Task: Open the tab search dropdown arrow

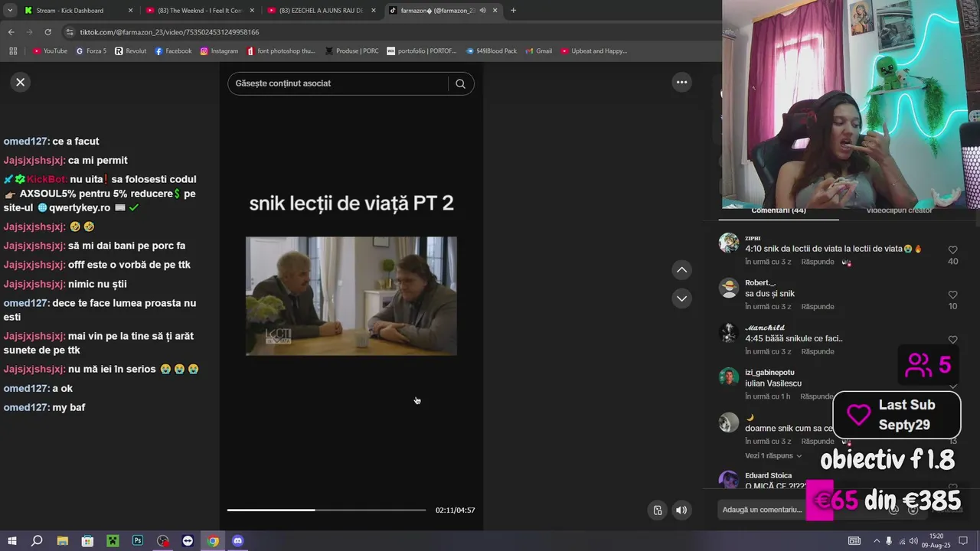Action: [x=10, y=11]
